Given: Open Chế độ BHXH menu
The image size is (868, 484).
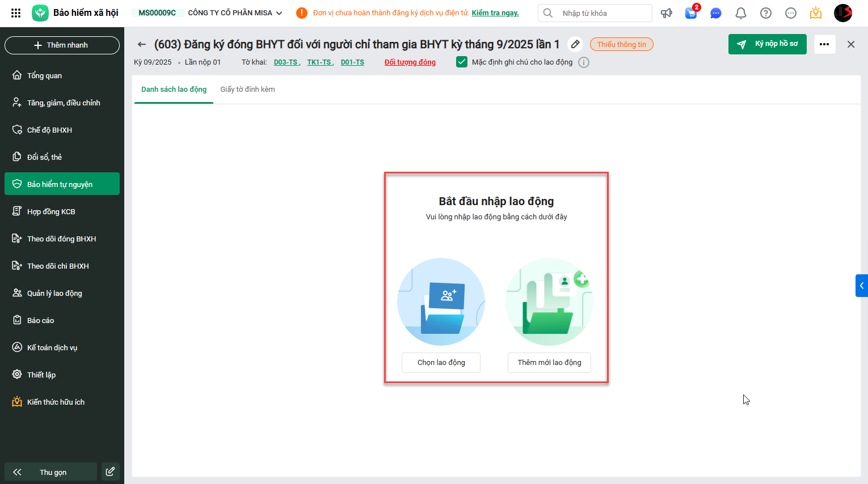Looking at the screenshot, I should [62, 130].
